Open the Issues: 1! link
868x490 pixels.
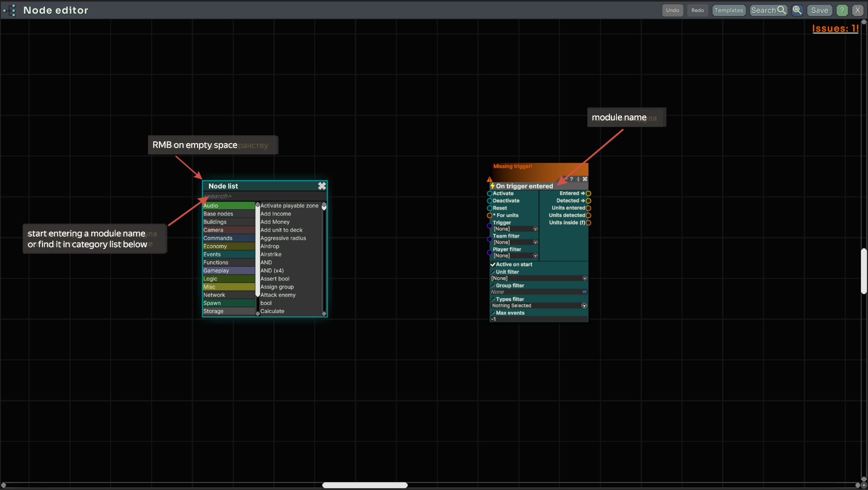pos(835,29)
